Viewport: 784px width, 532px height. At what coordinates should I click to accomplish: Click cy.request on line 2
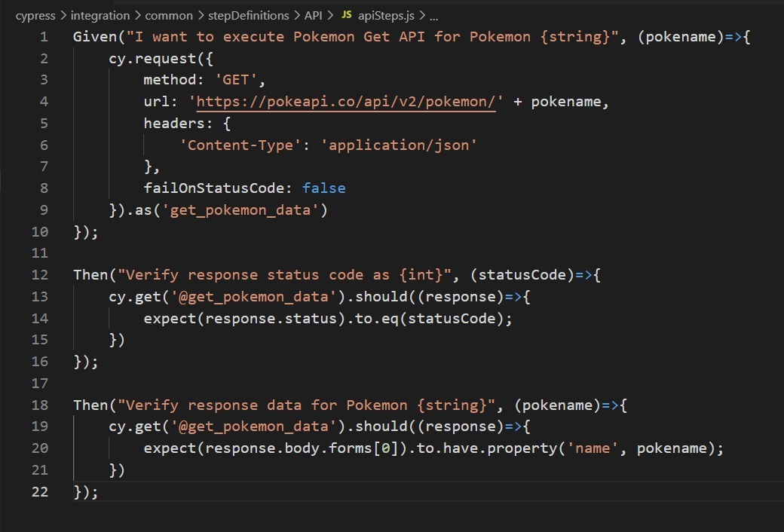152,59
